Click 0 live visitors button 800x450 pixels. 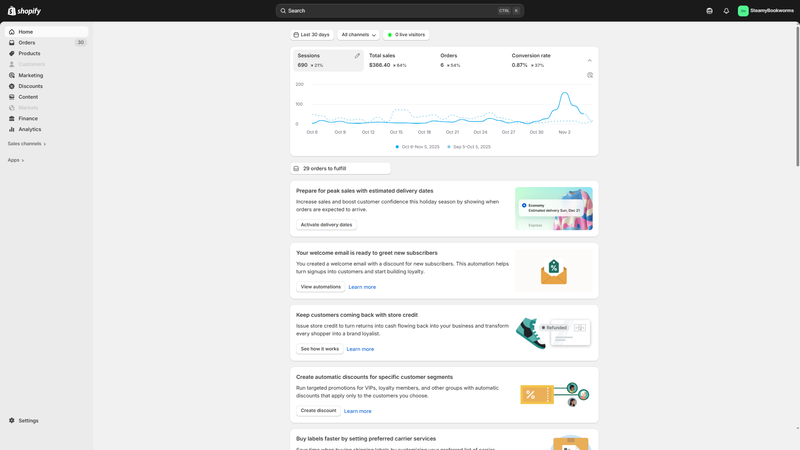(406, 35)
